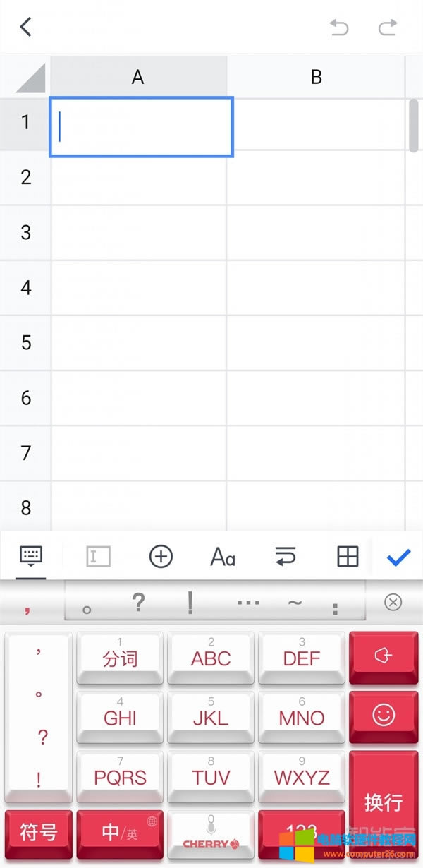Screen dimensions: 423x868
Task: Tap the back arrow icon
Action: [x=26, y=27]
